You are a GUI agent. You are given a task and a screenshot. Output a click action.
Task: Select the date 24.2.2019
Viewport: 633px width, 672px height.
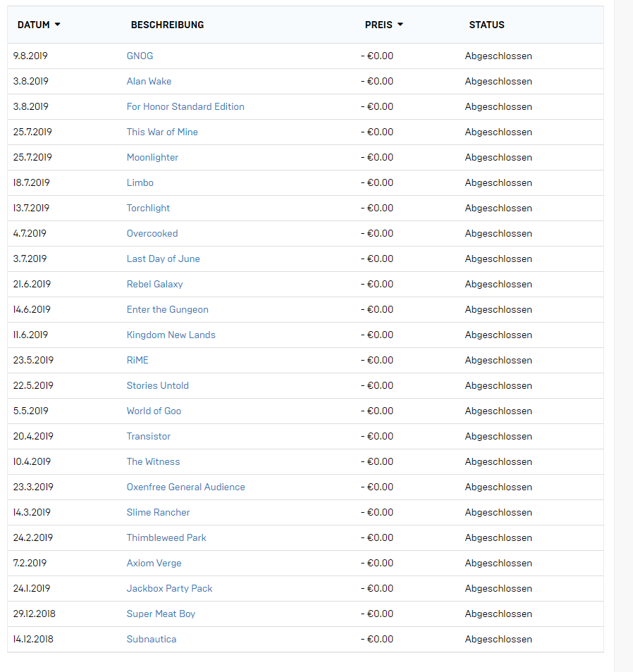(x=33, y=537)
